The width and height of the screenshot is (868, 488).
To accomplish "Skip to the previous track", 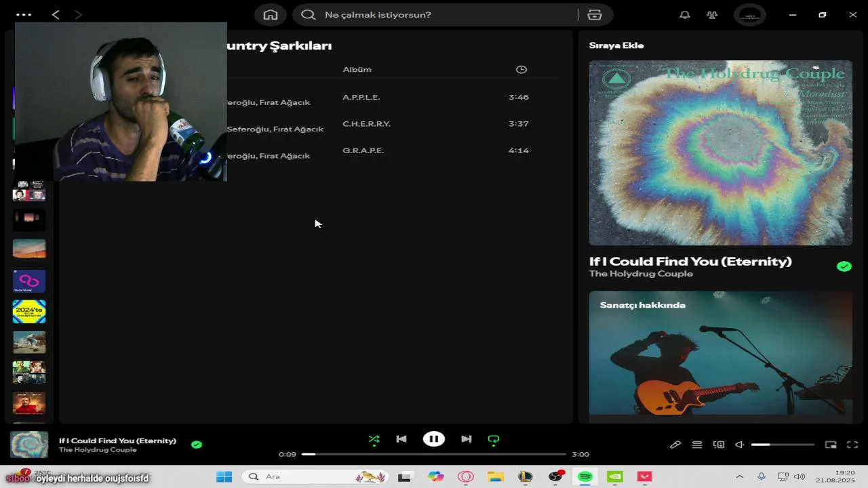I will click(x=401, y=439).
